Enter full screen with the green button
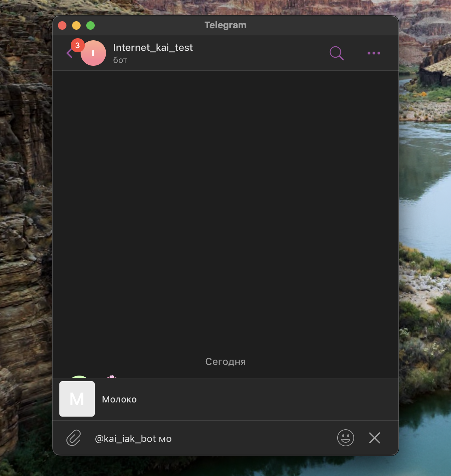The image size is (451, 476). click(x=90, y=25)
